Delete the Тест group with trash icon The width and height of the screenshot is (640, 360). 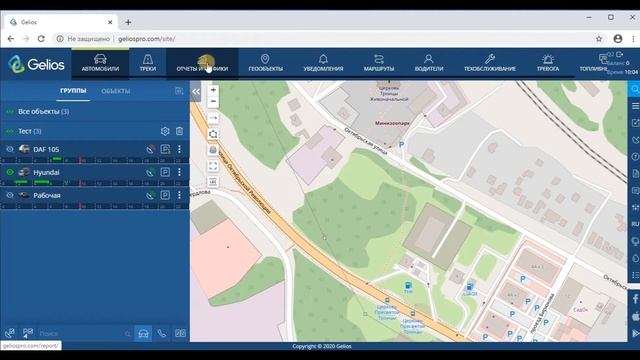click(x=179, y=131)
